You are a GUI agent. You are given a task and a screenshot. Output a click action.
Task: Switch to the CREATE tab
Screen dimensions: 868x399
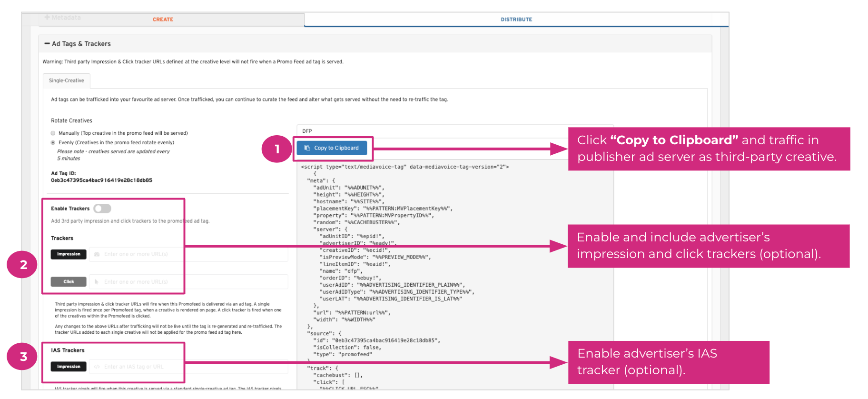(163, 20)
